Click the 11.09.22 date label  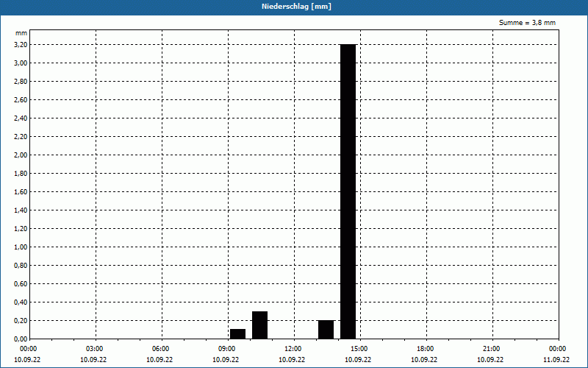[x=556, y=360]
